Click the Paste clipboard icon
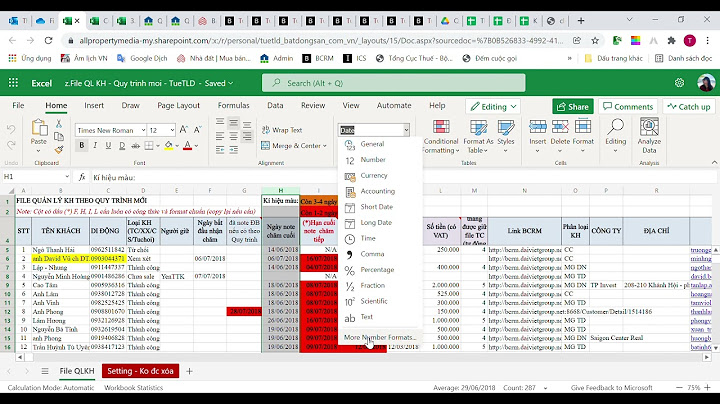This screenshot has width=720, height=404. pyautogui.click(x=39, y=127)
